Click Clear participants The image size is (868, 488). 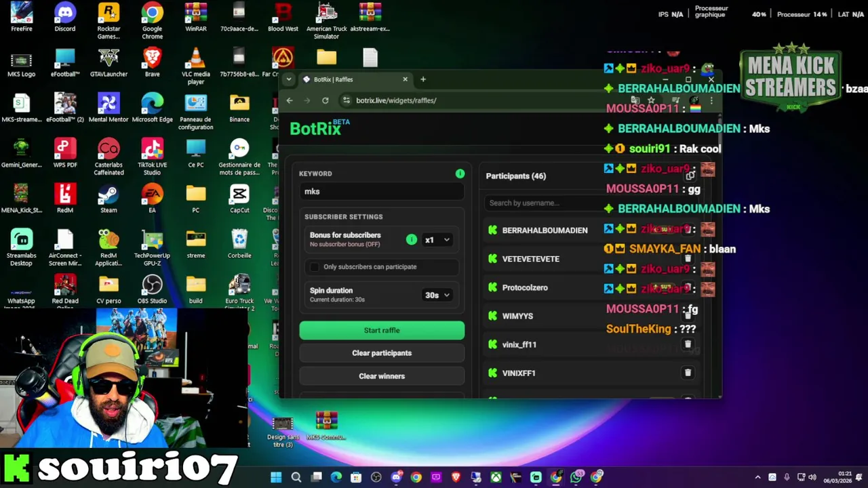[382, 353]
